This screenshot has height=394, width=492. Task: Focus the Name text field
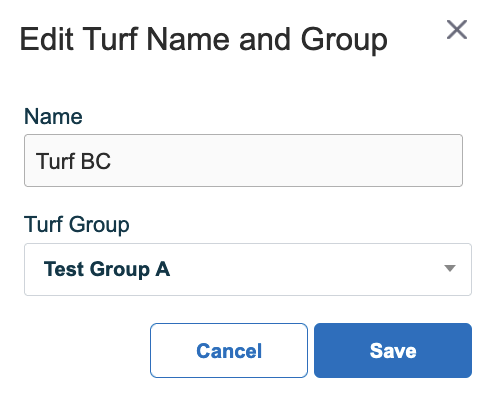243,161
